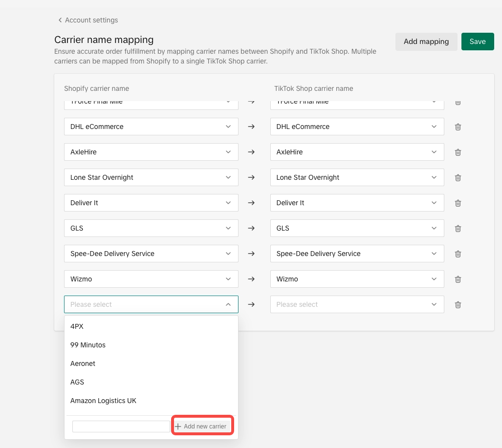Click Add new carrier button
502x448 pixels.
[x=201, y=427]
